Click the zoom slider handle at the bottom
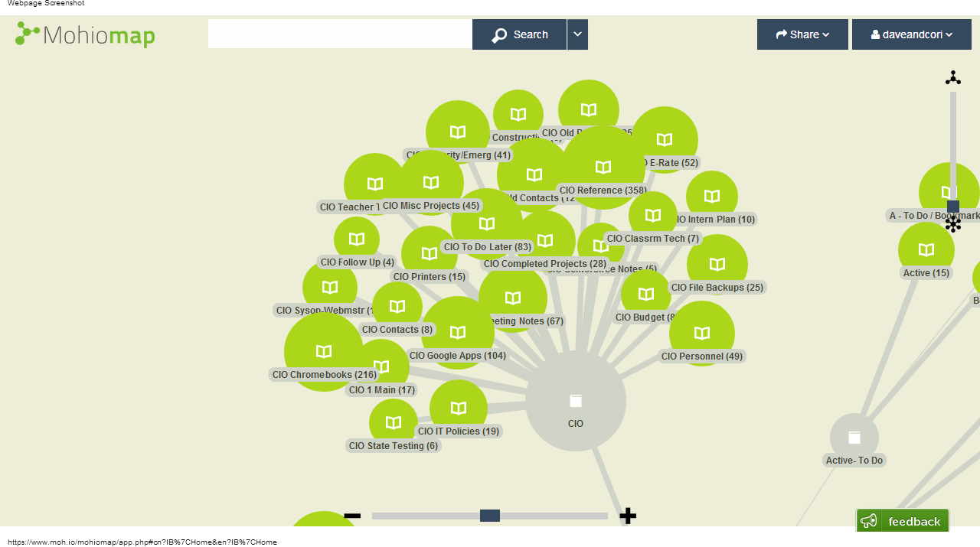 coord(490,516)
